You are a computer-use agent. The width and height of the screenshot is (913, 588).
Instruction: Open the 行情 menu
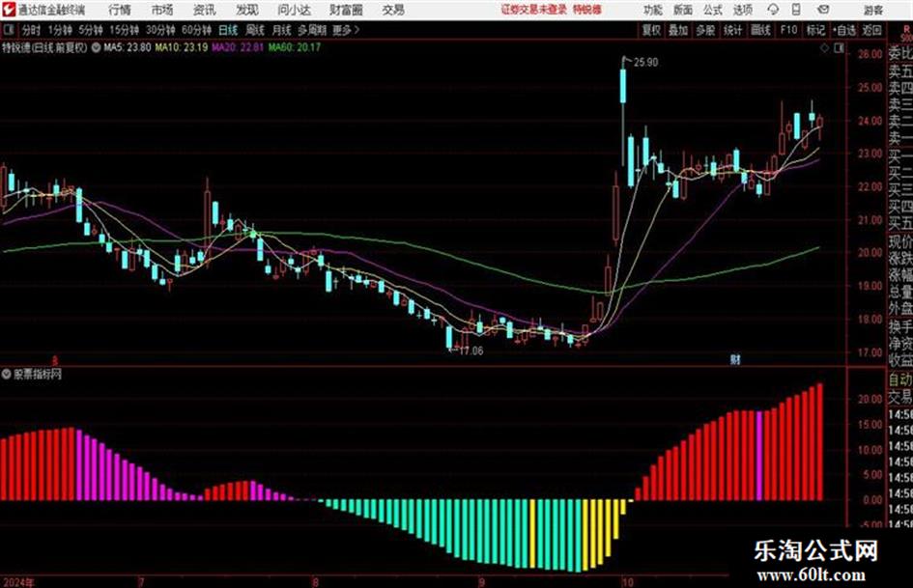120,10
